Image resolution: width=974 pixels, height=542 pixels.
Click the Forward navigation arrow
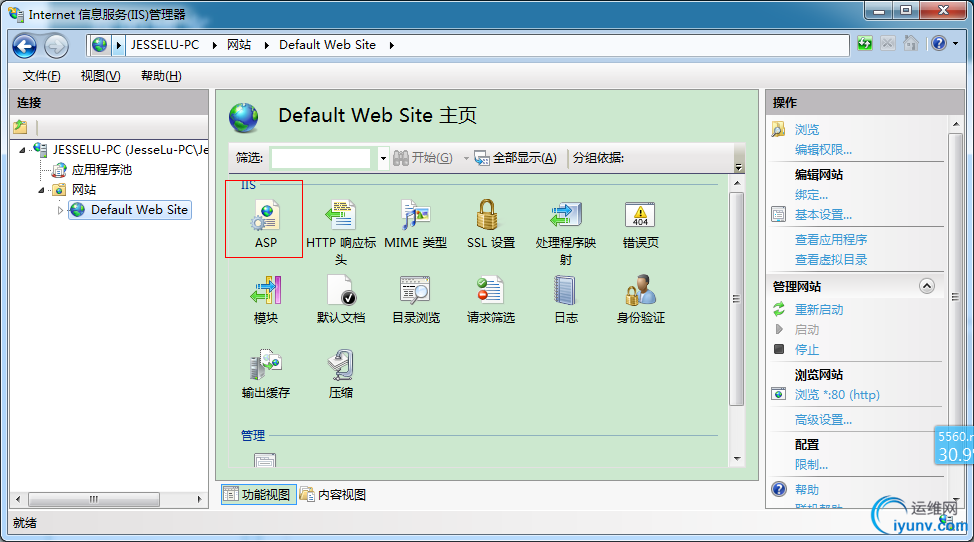[x=56, y=46]
